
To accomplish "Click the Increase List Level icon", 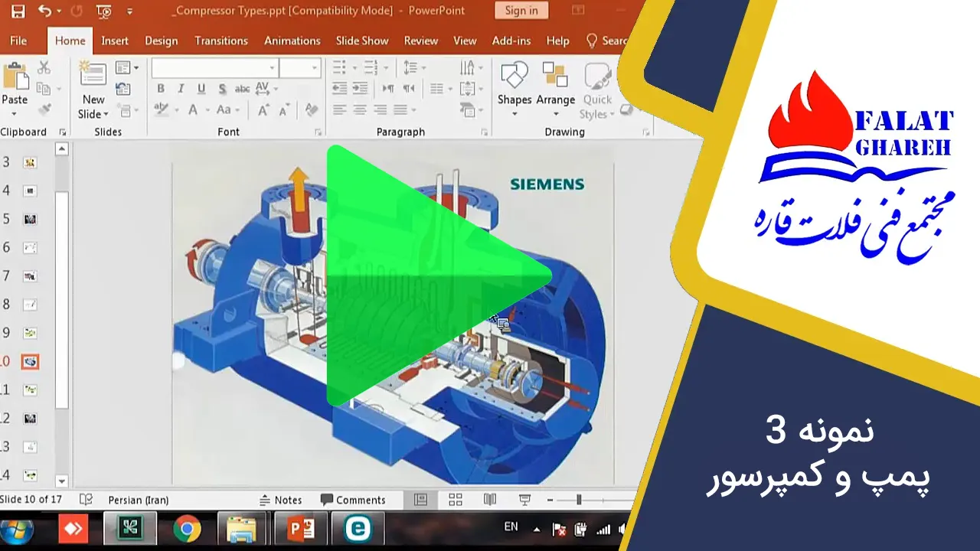I will coord(359,89).
